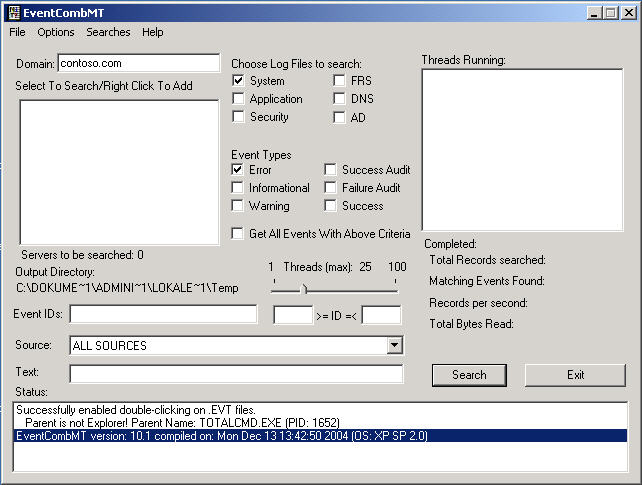Toggle Get All Events With Above Criteria
This screenshot has height=485, width=642.
pyautogui.click(x=237, y=234)
